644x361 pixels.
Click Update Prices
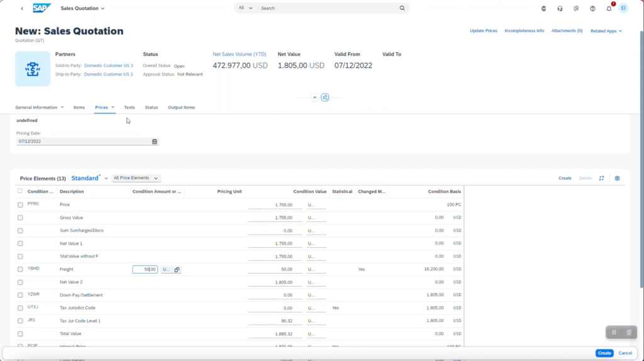tap(484, 31)
